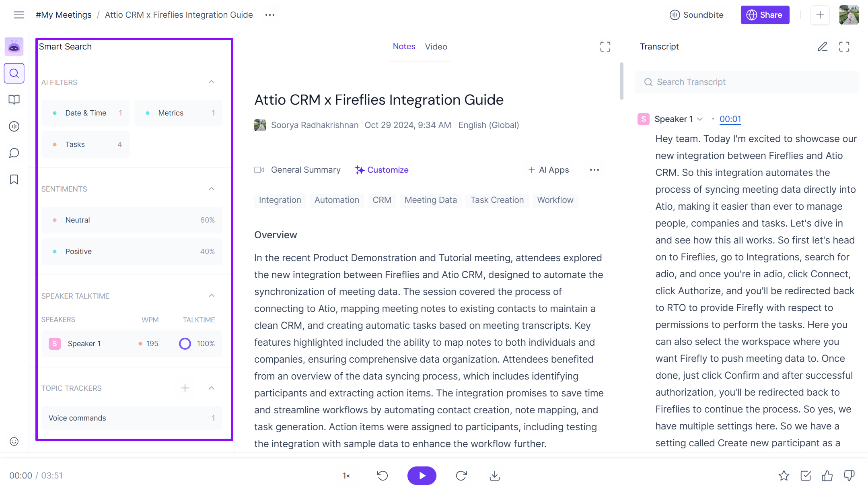Select the book/library icon in sidebar
The image size is (868, 491).
coord(14,100)
